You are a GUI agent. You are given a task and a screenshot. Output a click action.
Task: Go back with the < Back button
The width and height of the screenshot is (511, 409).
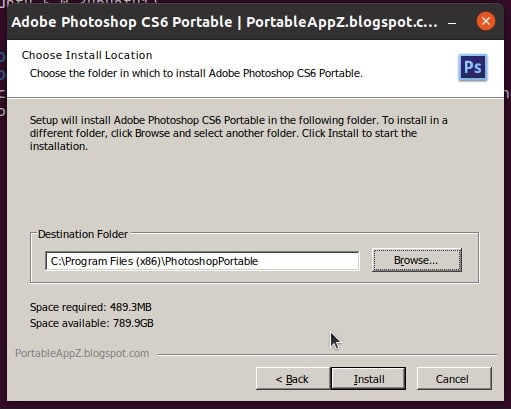(293, 379)
